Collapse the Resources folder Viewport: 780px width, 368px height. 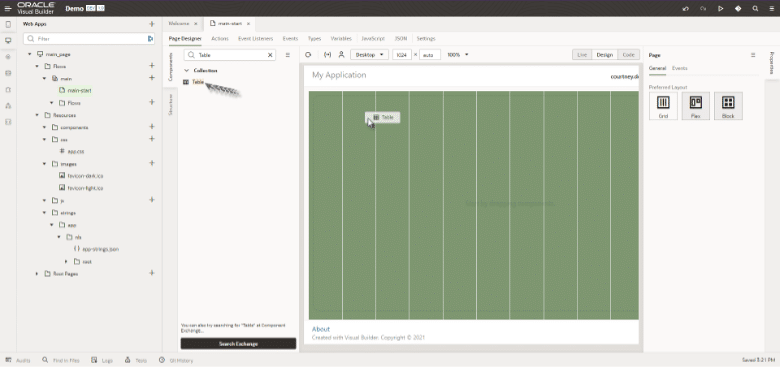[37, 115]
